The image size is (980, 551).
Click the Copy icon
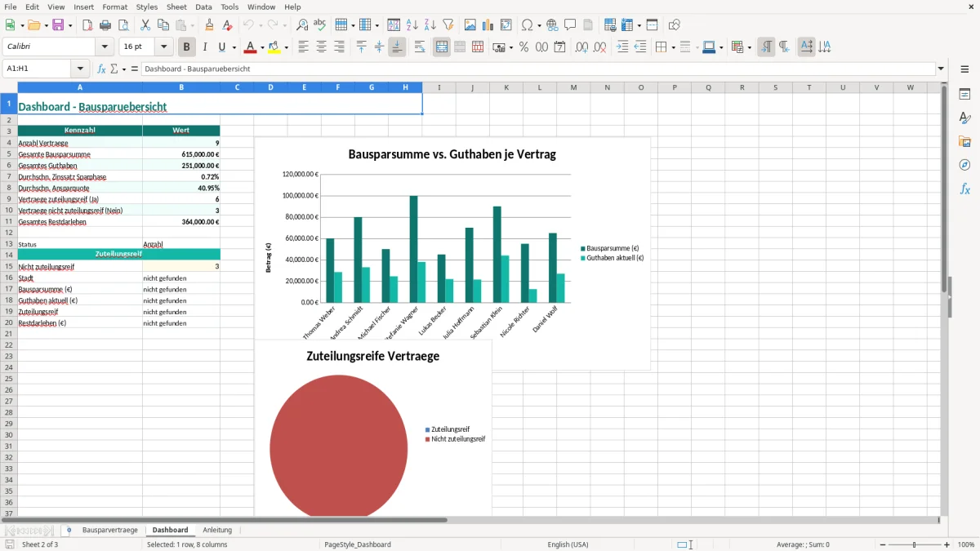coord(163,25)
